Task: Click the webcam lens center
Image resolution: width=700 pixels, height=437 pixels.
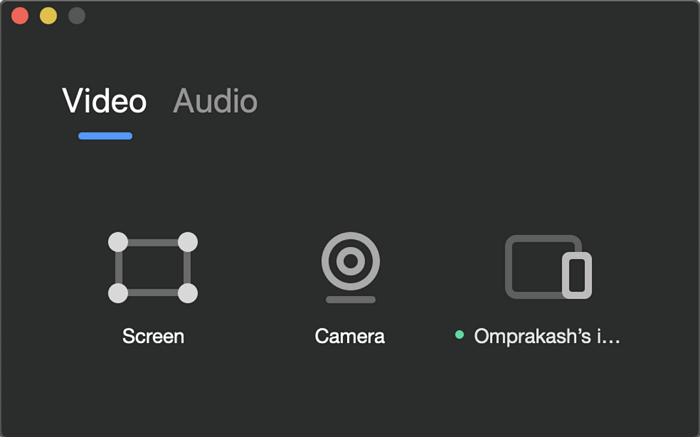Action: 350,261
